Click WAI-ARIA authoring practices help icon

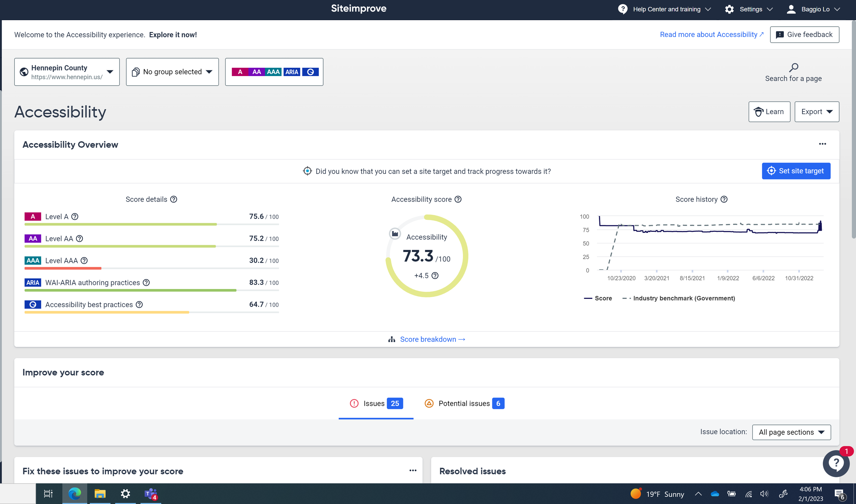point(146,282)
